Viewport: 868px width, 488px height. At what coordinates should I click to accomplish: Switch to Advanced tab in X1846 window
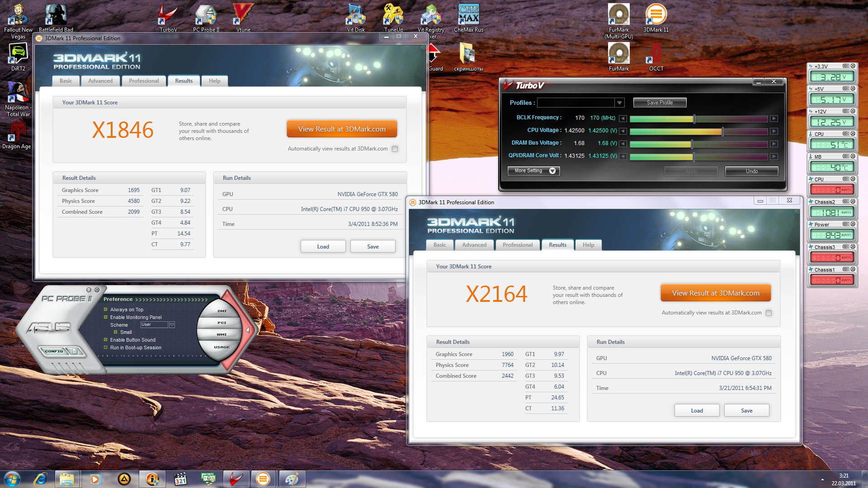point(100,81)
